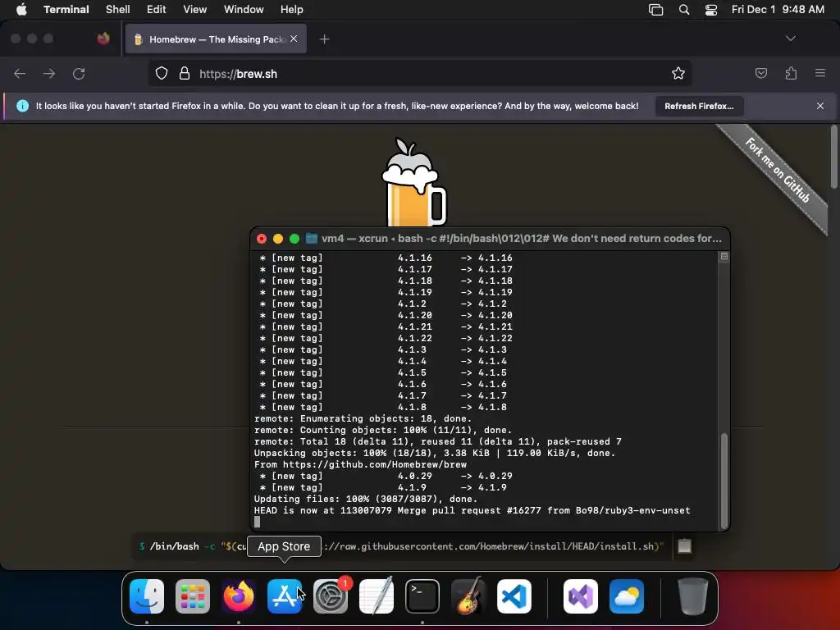Minimize the Terminal window with yellow button
Screen dimensions: 840x630
[278, 239]
